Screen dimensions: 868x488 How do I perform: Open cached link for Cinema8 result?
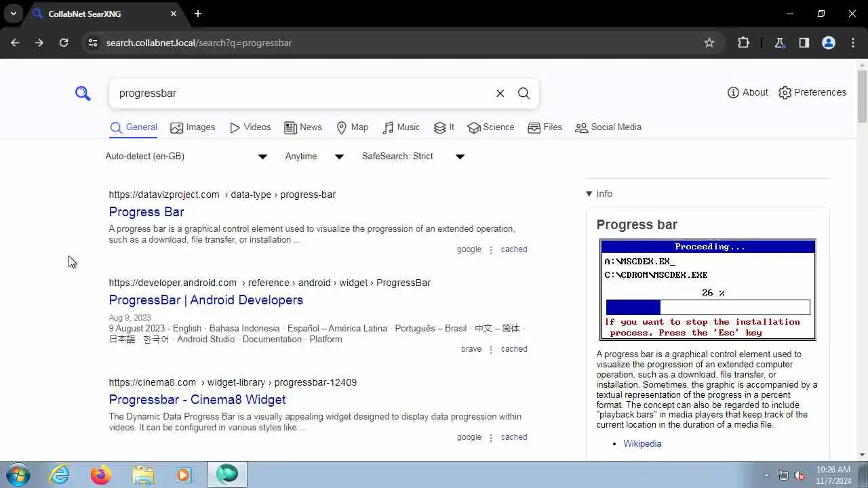tap(514, 437)
